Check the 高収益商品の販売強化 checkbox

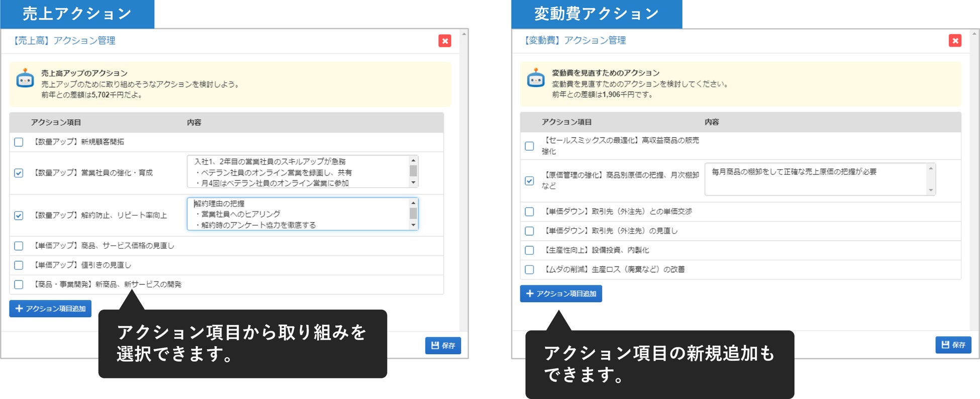click(529, 146)
